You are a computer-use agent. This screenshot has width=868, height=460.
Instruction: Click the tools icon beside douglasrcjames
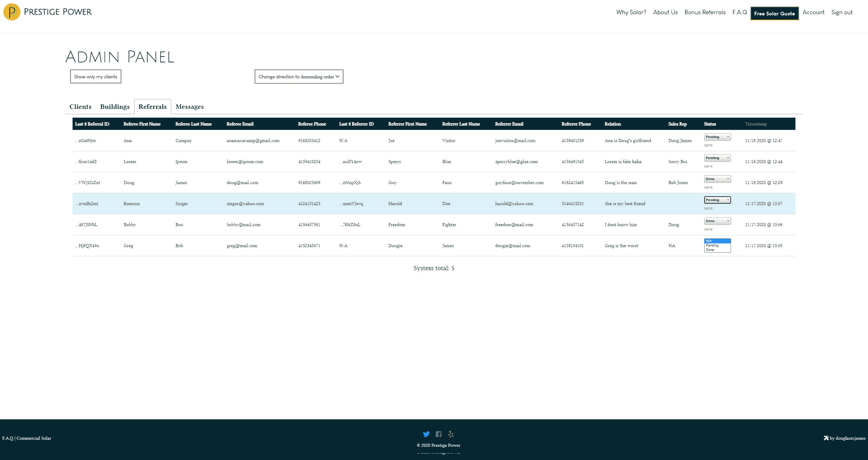(826, 438)
